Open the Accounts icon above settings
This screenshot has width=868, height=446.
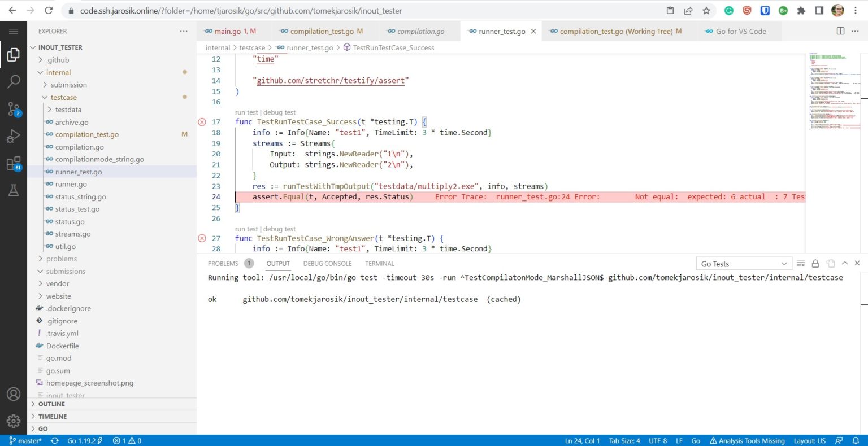[14, 394]
